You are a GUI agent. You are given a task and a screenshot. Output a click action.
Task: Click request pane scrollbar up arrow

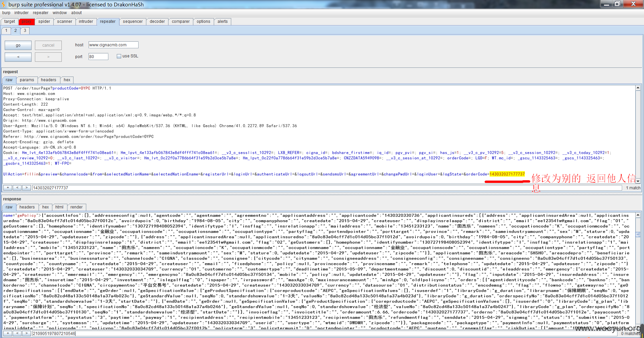tap(638, 88)
